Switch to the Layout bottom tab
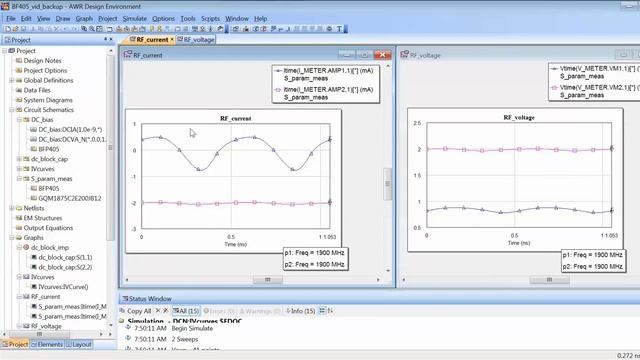This screenshot has height=360, width=640. tap(79, 344)
